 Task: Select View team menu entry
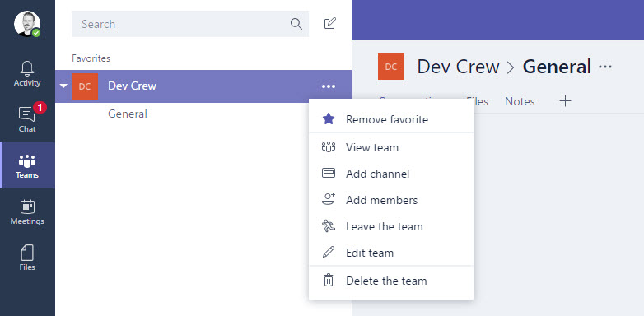click(391, 147)
